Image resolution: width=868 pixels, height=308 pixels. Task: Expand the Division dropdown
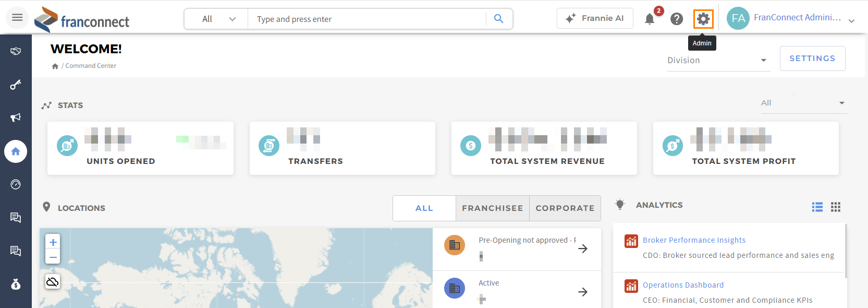pyautogui.click(x=718, y=61)
